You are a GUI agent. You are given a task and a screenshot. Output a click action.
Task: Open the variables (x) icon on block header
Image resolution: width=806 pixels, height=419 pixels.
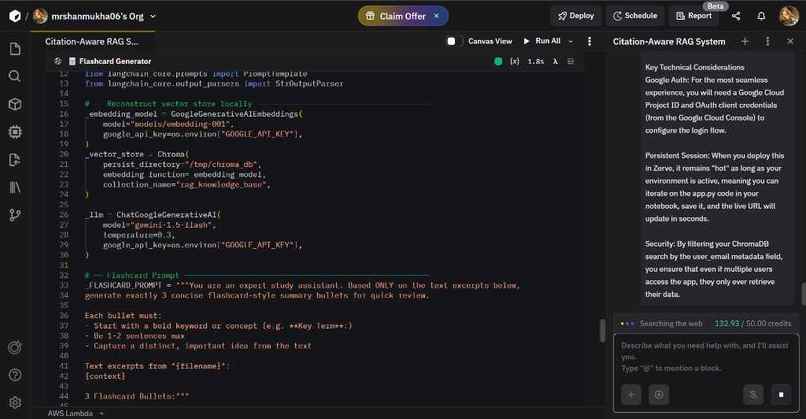515,61
